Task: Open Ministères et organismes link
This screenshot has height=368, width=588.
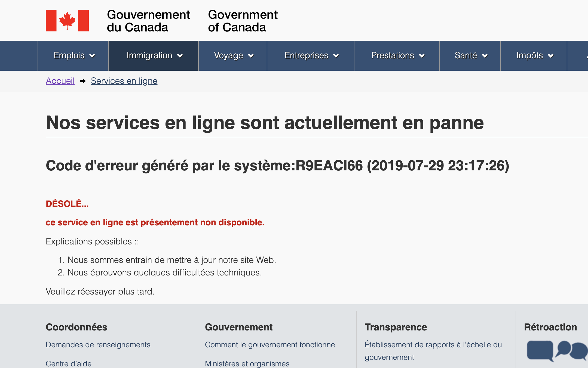Action: [x=247, y=363]
